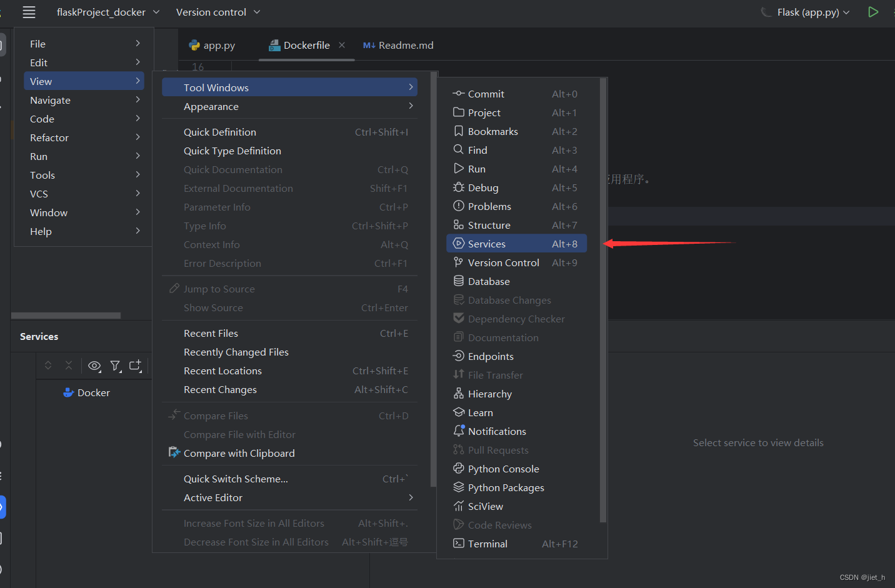Click the expand all icon in Services
Image resolution: width=895 pixels, height=588 pixels.
[x=48, y=366]
